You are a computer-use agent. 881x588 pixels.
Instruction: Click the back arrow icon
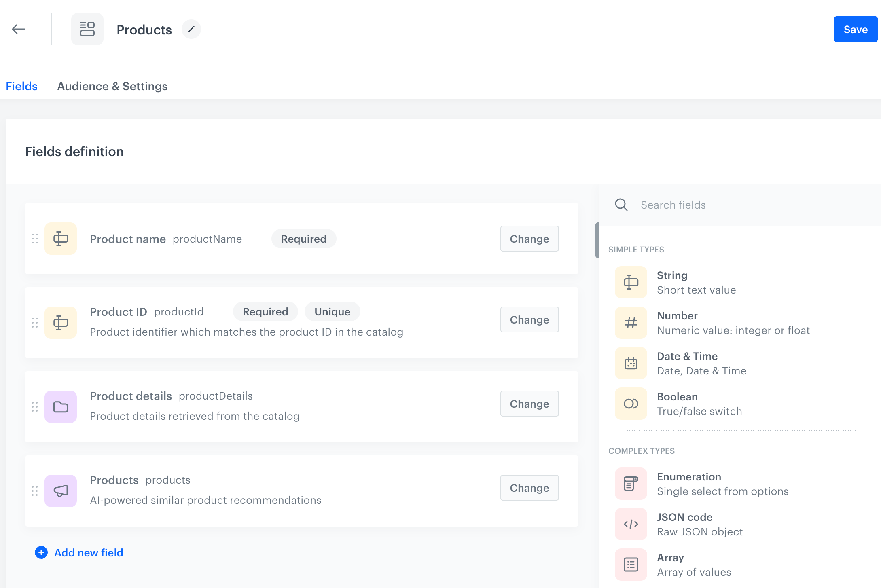click(18, 29)
